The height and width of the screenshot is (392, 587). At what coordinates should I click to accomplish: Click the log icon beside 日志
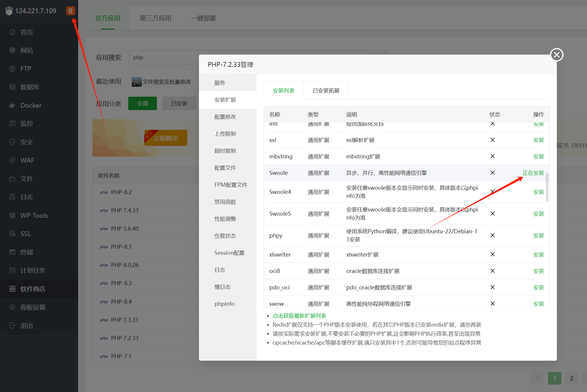click(x=12, y=197)
